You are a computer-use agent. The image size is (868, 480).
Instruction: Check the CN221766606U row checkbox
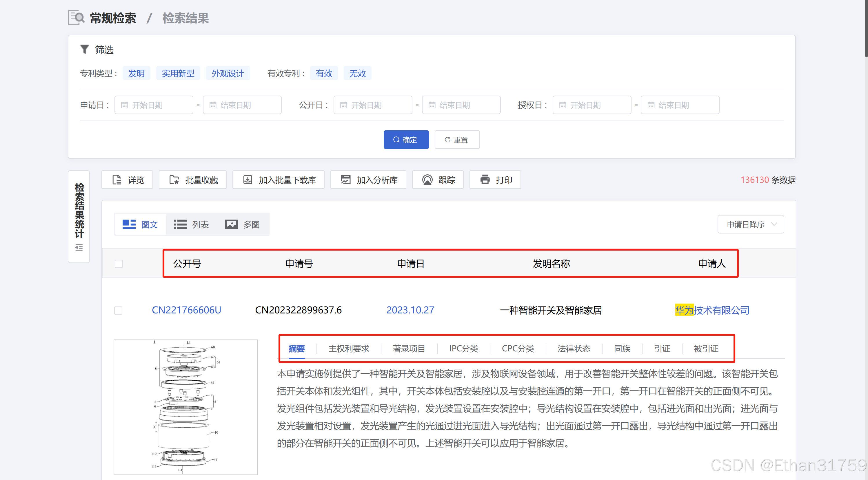point(118,310)
